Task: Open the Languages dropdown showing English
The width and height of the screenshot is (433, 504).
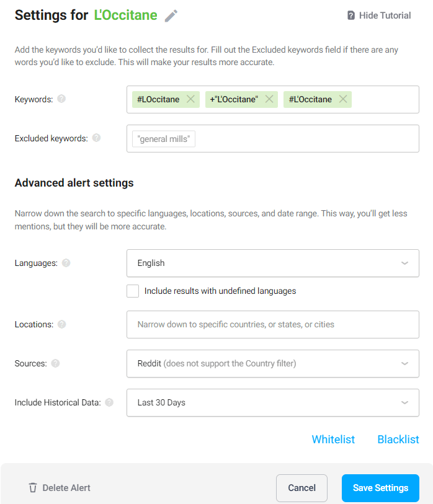Action: click(x=273, y=263)
